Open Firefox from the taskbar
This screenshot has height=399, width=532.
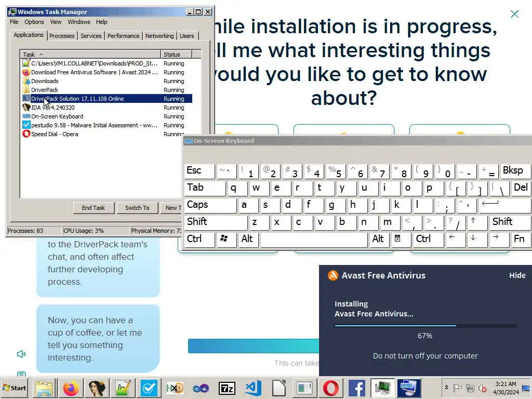coord(71,388)
